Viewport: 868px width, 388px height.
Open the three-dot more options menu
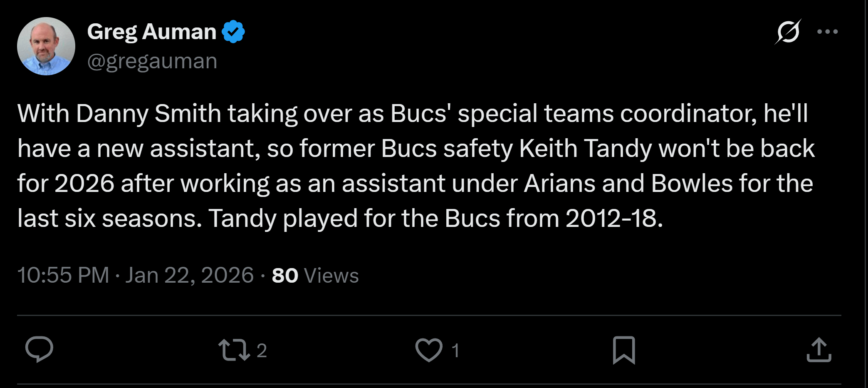(827, 32)
